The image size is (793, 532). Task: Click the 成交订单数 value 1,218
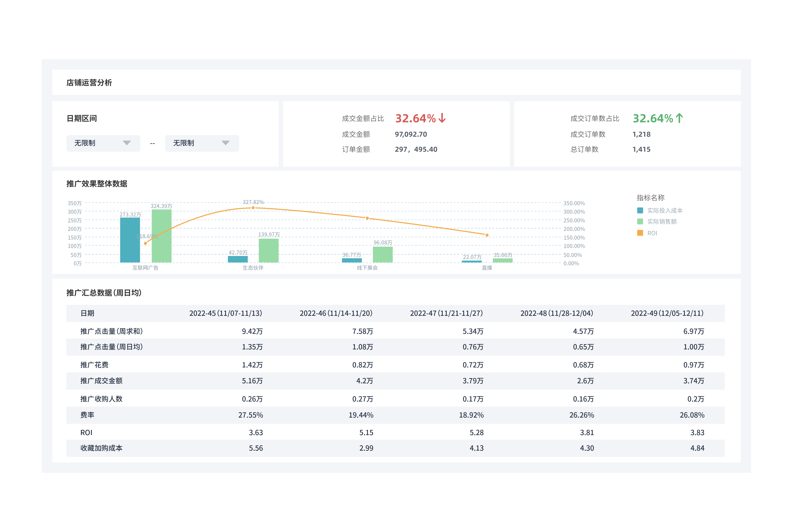click(641, 134)
